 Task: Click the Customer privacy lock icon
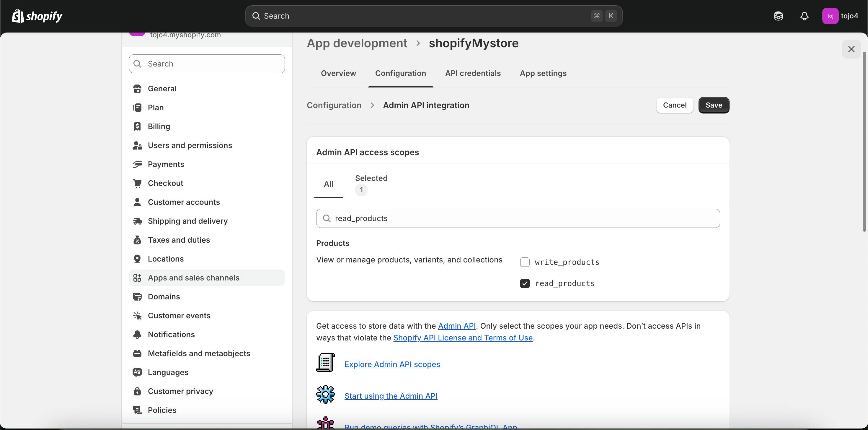(x=137, y=391)
